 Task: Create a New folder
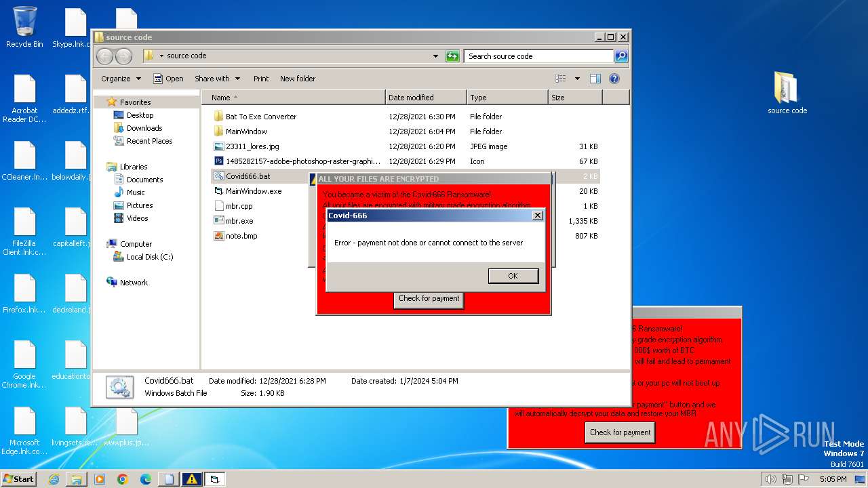tap(298, 79)
